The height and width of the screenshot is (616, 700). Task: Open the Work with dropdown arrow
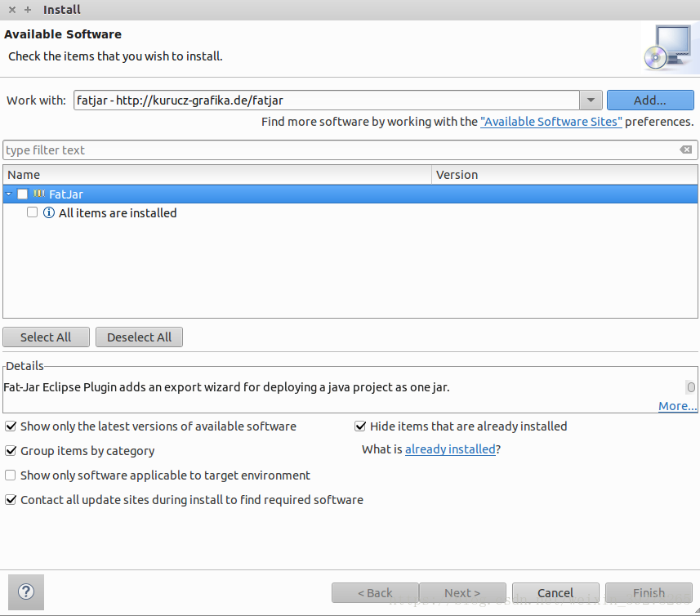pos(591,100)
